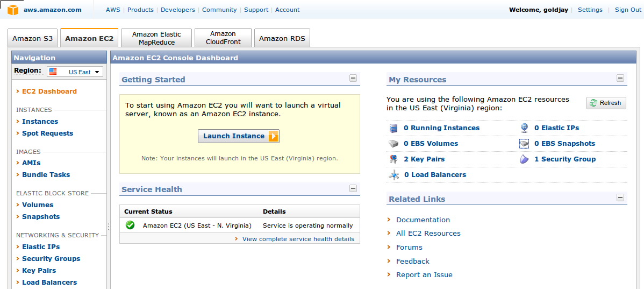Click 'Service is operating normally' status text
This screenshot has height=289, width=644.
click(x=307, y=225)
